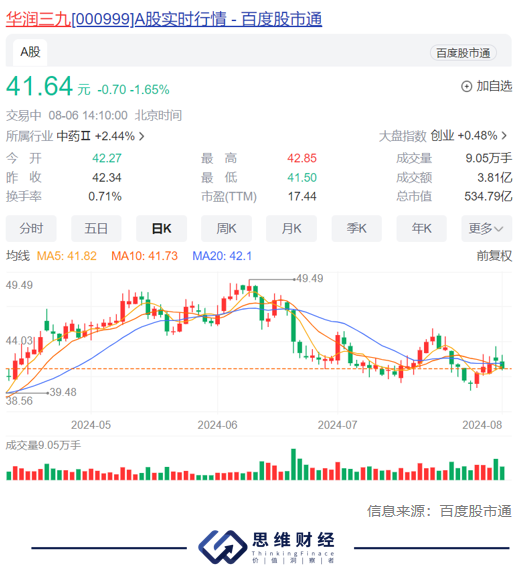Click the 百度股市通 badge button

[463, 53]
